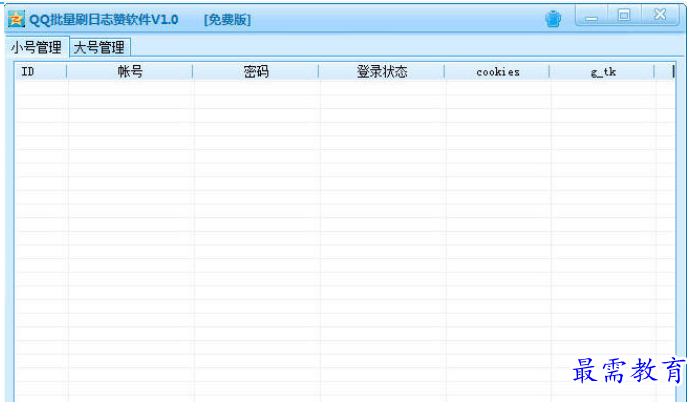This screenshot has height=402, width=694.
Task: Close the QQ批量刷日志赞软件 window
Action: (660, 15)
